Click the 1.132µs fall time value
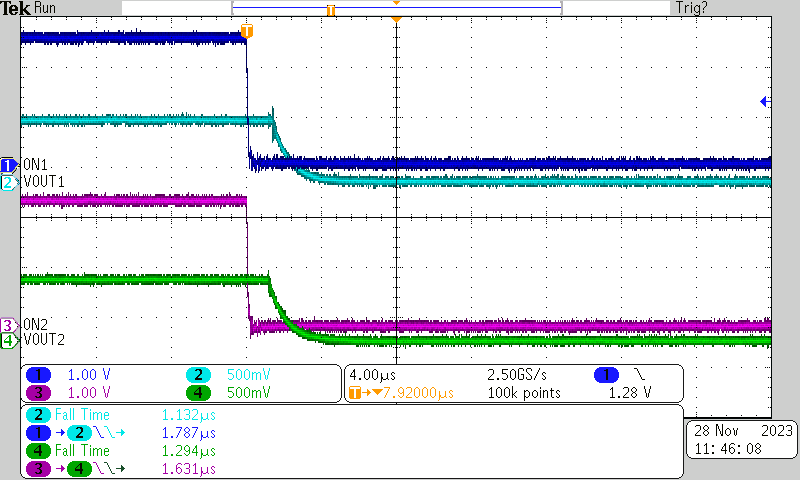Image resolution: width=800 pixels, height=480 pixels. pos(189,415)
